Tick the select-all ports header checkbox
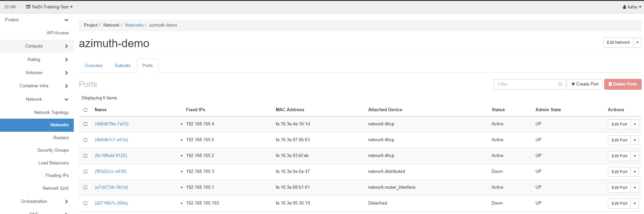 (86, 110)
